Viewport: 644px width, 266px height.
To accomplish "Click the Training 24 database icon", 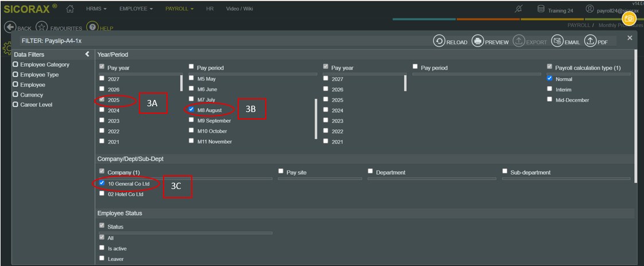I will (541, 9).
